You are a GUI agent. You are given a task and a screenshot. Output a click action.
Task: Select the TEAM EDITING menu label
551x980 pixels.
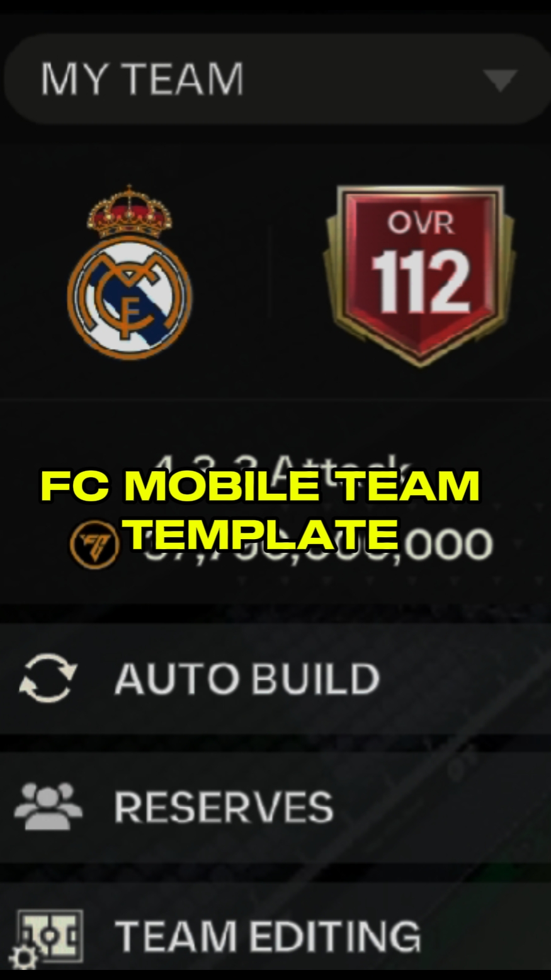pyautogui.click(x=268, y=935)
